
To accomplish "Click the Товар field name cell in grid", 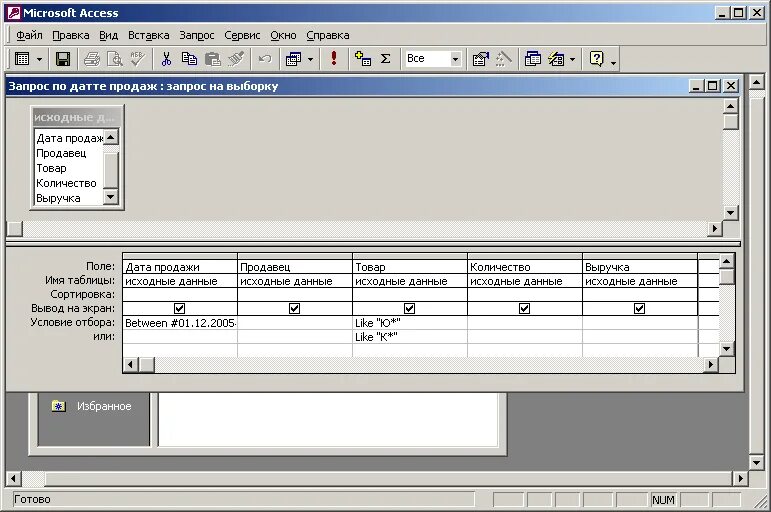I will click(x=410, y=267).
